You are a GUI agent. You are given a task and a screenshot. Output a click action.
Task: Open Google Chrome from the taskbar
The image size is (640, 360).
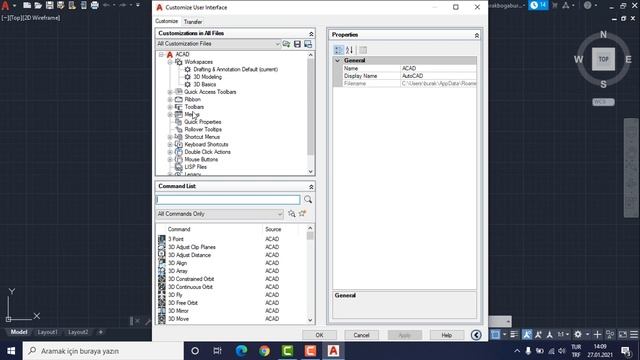(x=264, y=351)
